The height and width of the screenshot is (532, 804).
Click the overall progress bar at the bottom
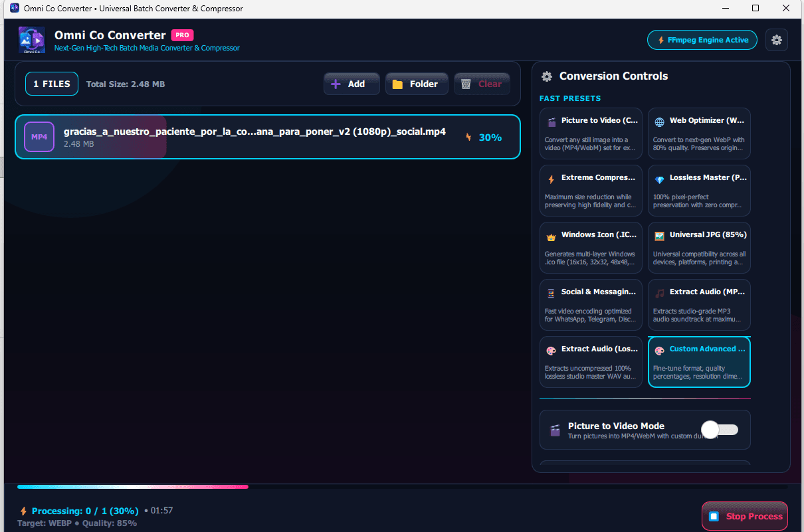[401, 487]
